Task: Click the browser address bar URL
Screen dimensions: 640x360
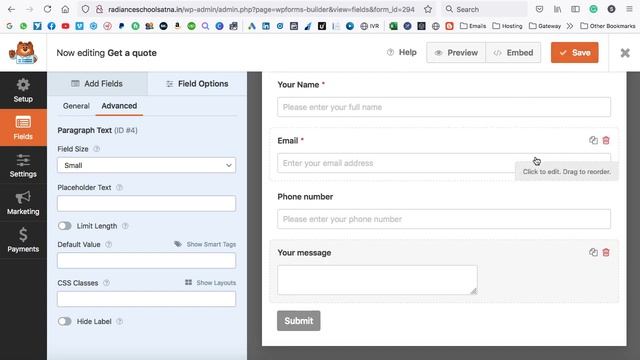Action: click(261, 9)
